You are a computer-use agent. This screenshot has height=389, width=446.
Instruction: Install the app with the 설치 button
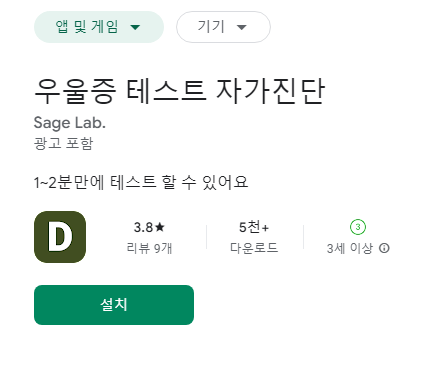point(114,305)
